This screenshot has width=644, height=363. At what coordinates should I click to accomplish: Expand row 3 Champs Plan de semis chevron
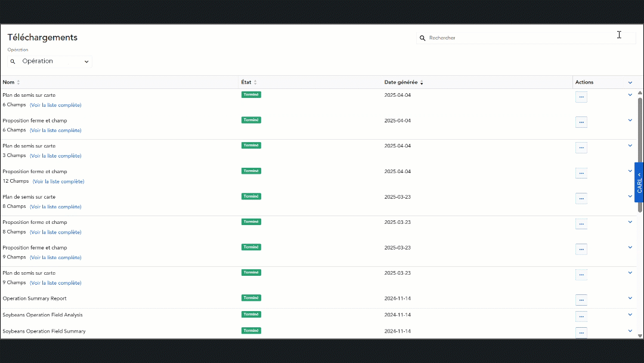coord(630,146)
